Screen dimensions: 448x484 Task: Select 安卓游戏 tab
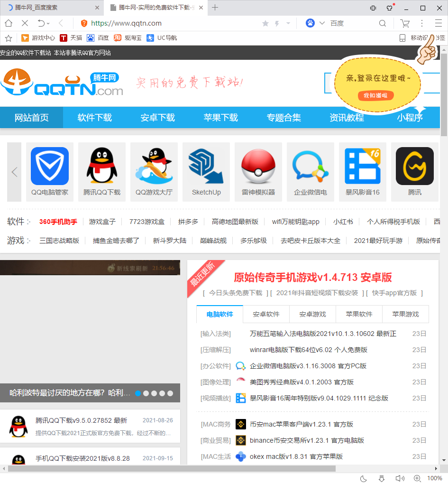(x=312, y=314)
